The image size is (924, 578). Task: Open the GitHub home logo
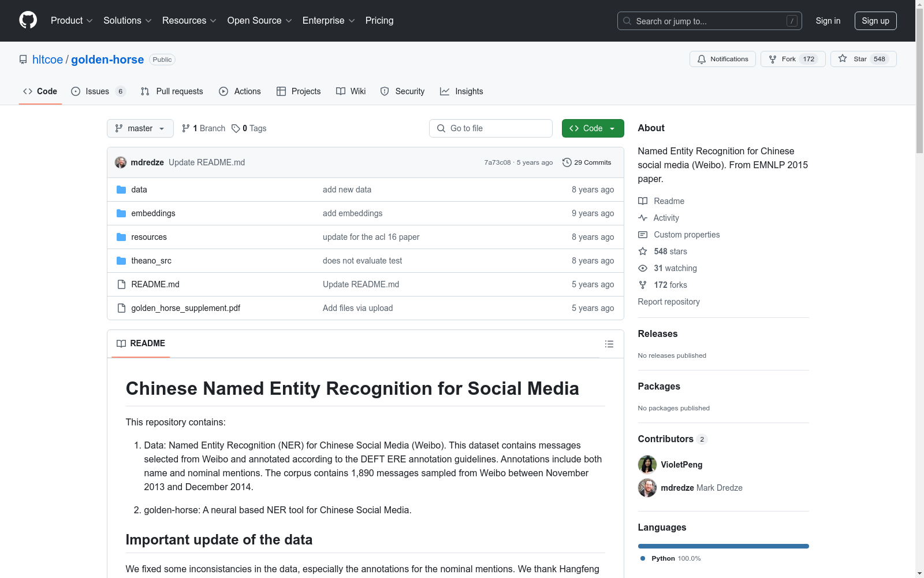pos(28,20)
